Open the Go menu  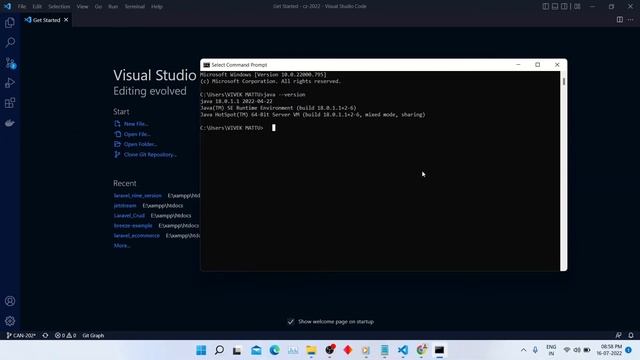click(98, 7)
